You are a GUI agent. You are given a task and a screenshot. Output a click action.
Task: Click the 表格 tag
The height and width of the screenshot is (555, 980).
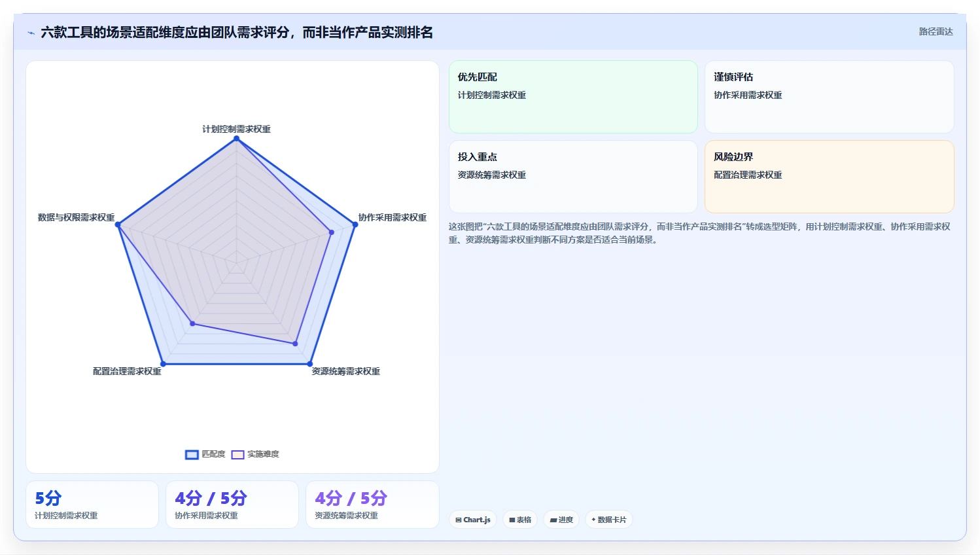point(520,520)
